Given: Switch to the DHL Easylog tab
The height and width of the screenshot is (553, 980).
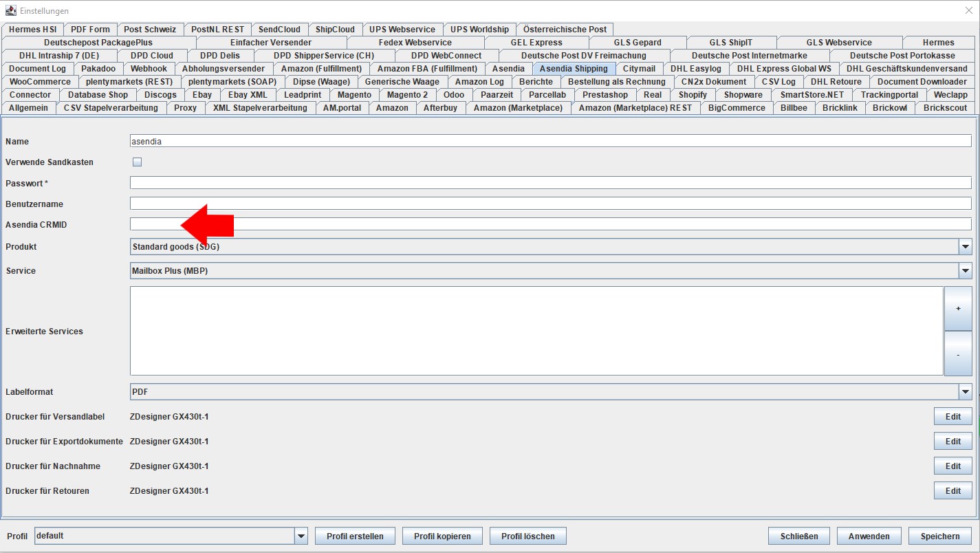Looking at the screenshot, I should point(696,69).
